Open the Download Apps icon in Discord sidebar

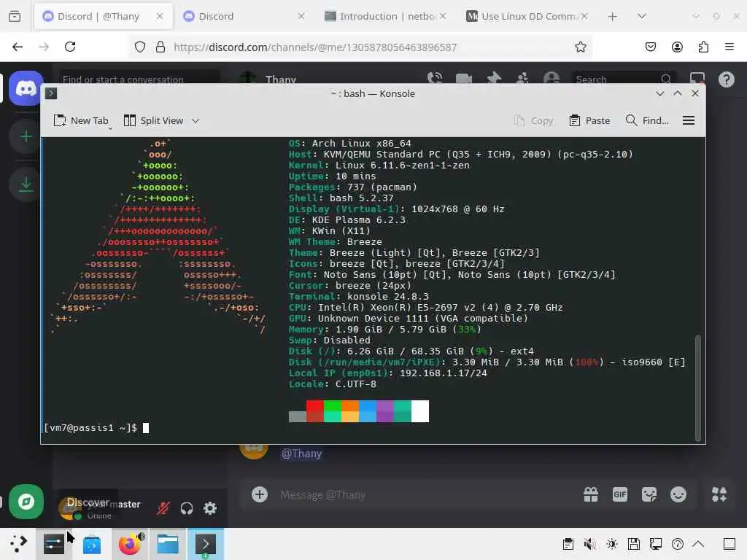tap(26, 184)
